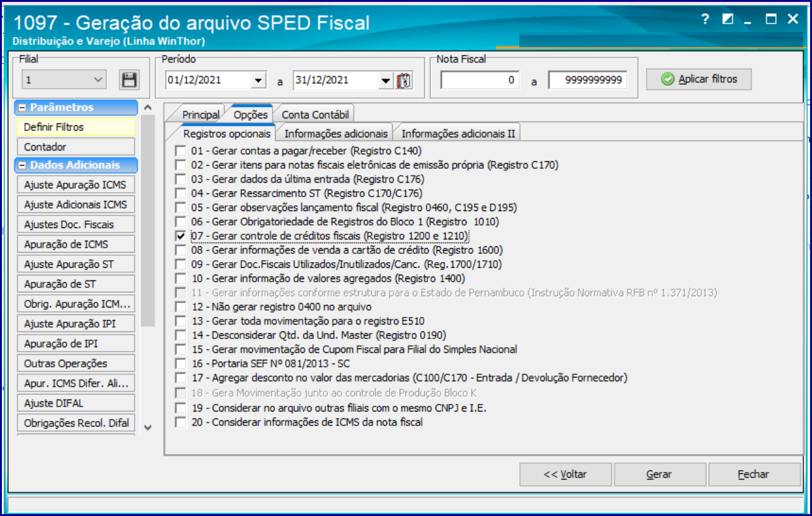Switch to the Principal tab
The image size is (812, 516).
click(200, 115)
